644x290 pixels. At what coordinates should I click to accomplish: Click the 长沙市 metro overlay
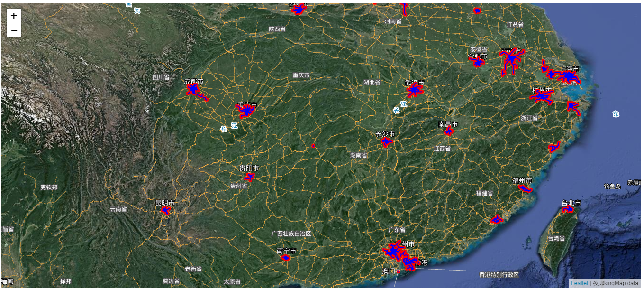(x=387, y=141)
